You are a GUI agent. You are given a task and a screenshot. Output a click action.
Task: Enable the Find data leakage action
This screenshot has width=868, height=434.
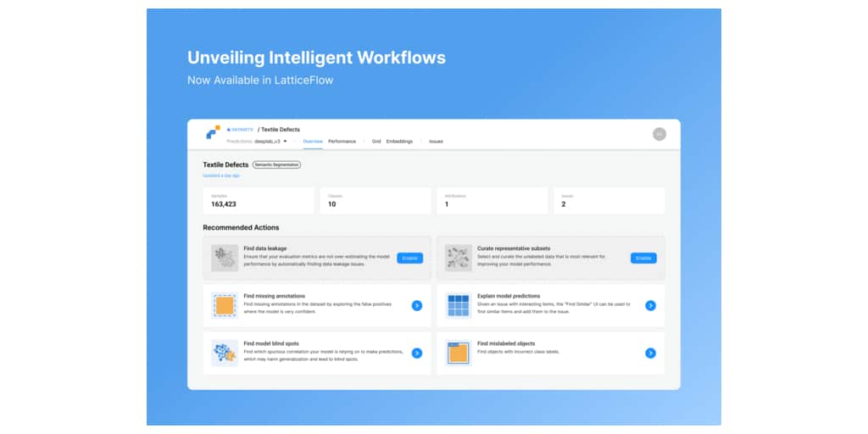click(x=409, y=258)
